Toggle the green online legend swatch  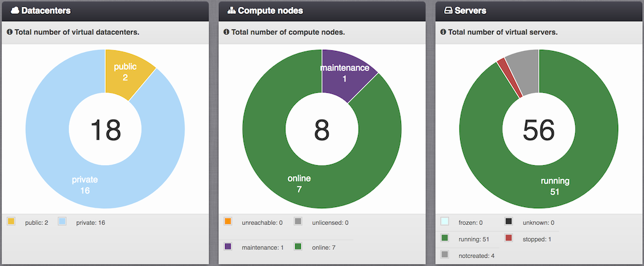tap(298, 246)
